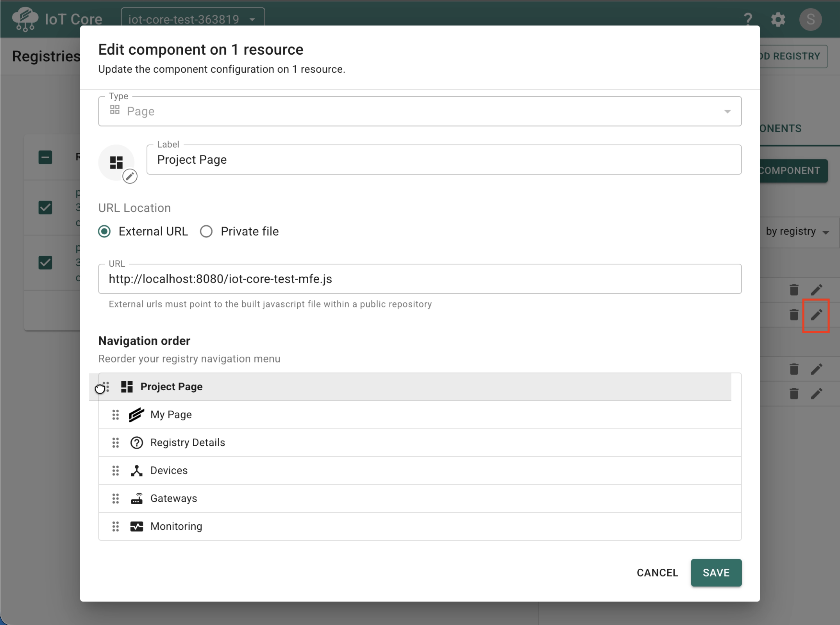Click the first edit pencil icon behind dialog
The image size is (840, 625).
816,290
